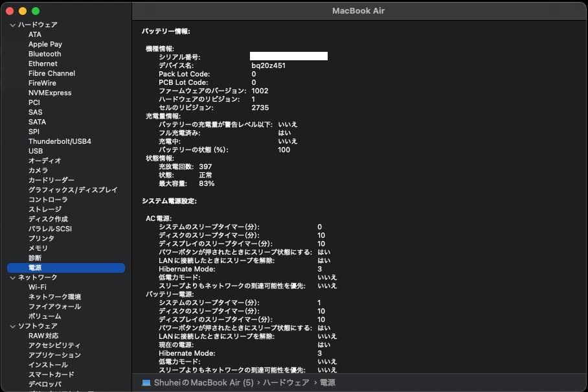The image size is (588, 392).
Task: Select ディスク作成 in the sidebar
Action: click(x=48, y=220)
